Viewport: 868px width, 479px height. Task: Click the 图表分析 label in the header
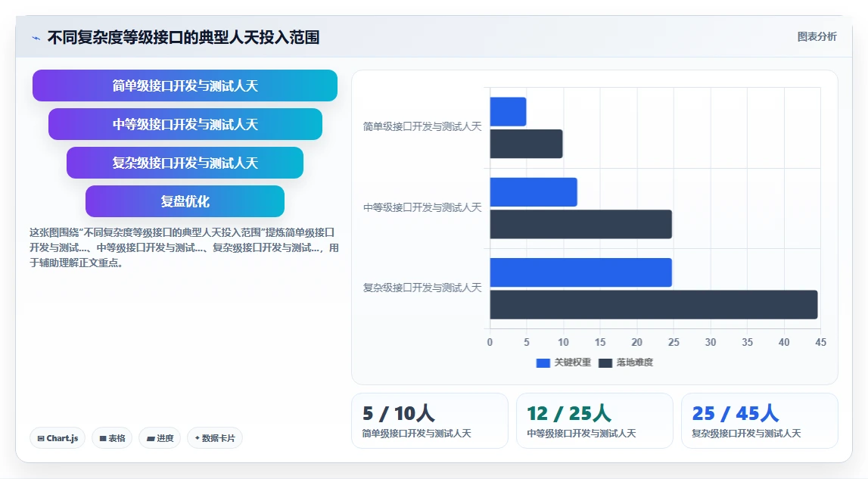817,36
